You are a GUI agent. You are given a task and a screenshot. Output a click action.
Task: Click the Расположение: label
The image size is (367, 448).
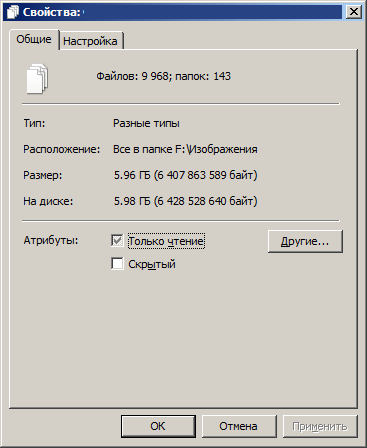pos(61,149)
